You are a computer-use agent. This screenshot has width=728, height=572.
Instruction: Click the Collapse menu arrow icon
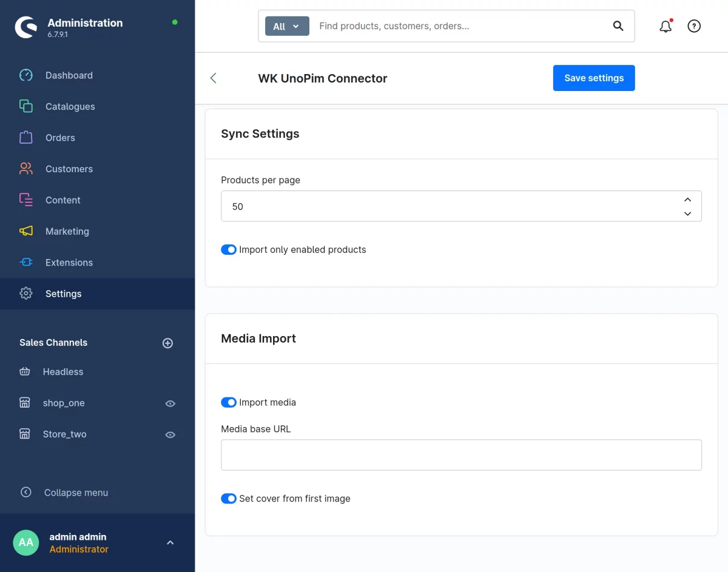[x=26, y=493]
